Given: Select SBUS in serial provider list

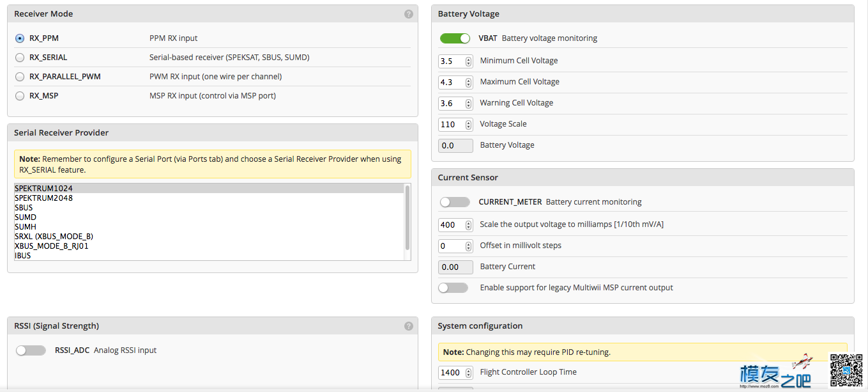Looking at the screenshot, I should coord(209,208).
